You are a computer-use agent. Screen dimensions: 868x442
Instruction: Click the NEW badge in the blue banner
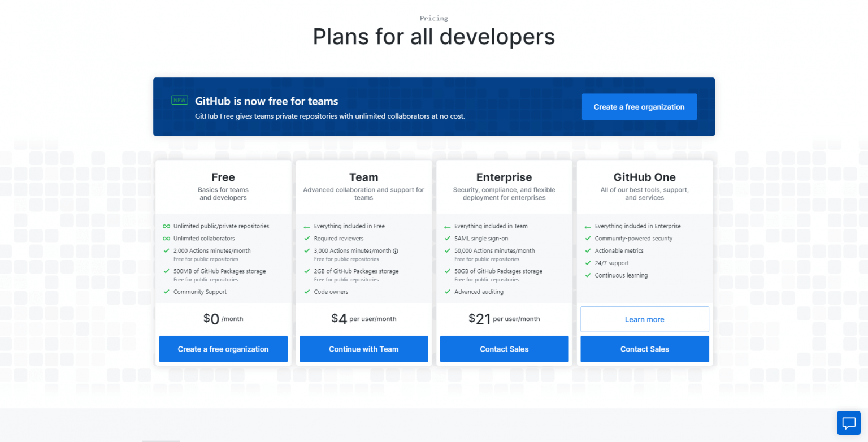point(180,99)
